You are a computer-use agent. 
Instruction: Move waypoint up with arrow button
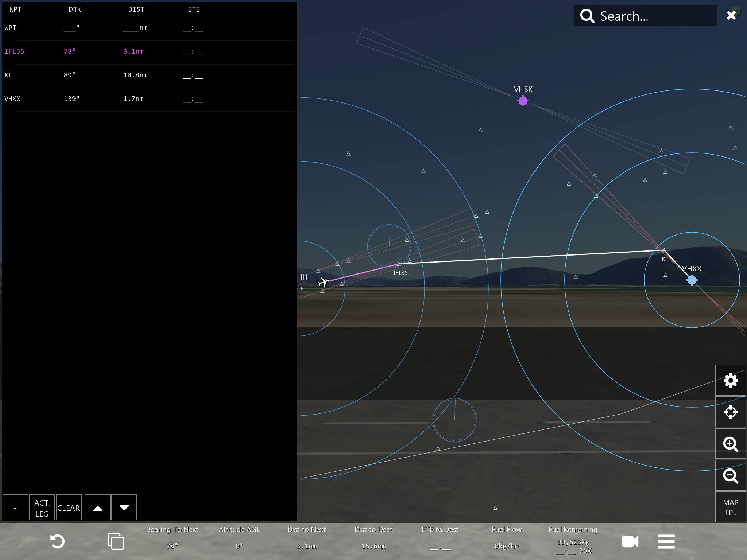click(x=97, y=507)
